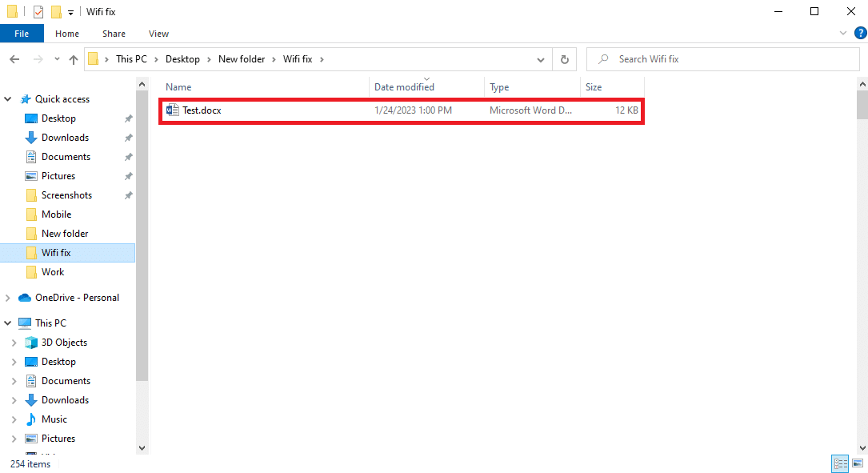The image size is (868, 473).
Task: Go forward with the Forward arrow
Action: pyautogui.click(x=38, y=59)
